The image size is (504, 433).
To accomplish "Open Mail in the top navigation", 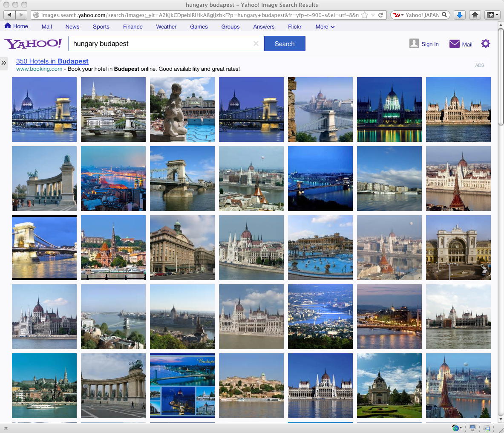I will (x=46, y=27).
